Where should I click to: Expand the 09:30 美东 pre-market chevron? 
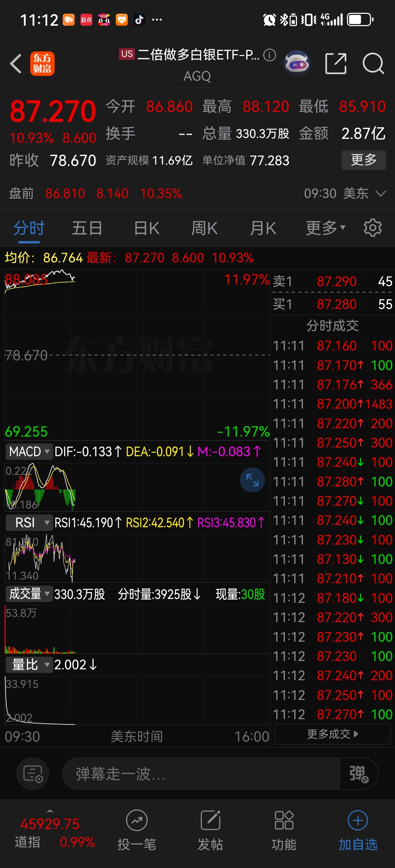pos(381,194)
